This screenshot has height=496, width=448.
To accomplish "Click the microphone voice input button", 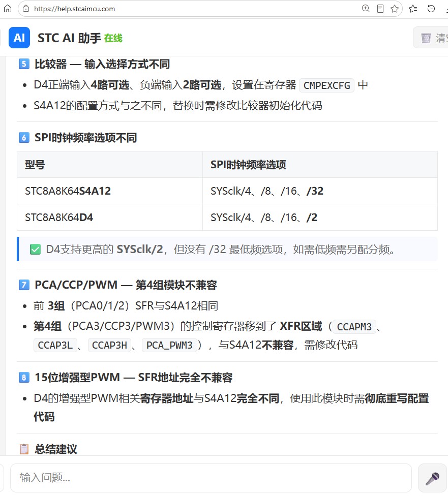I will coord(433,478).
